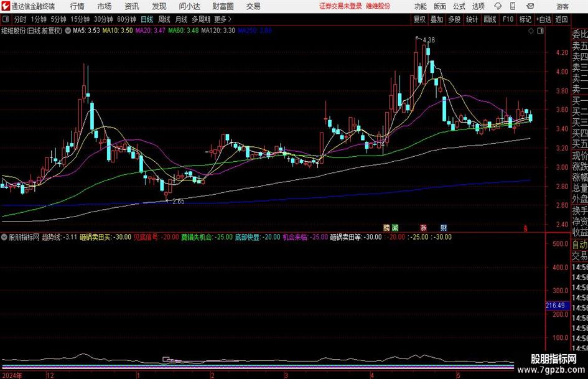Click the MA120: 3.30 label

click(218, 30)
